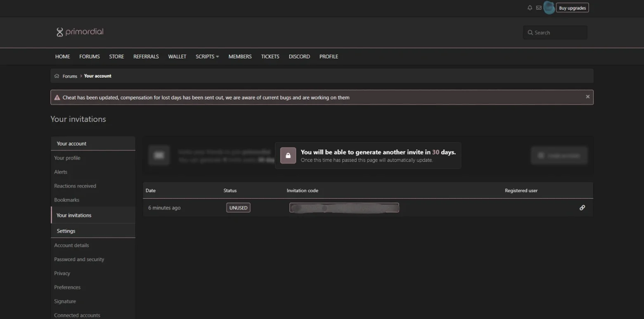Viewport: 644px width, 319px height.
Task: Open the WALLET nav item
Action: 177,57
